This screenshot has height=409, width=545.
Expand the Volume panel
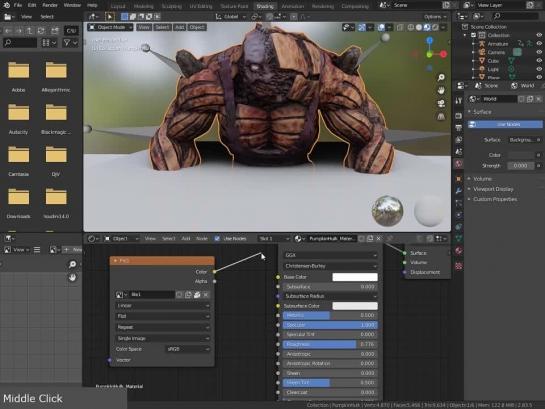pos(482,179)
